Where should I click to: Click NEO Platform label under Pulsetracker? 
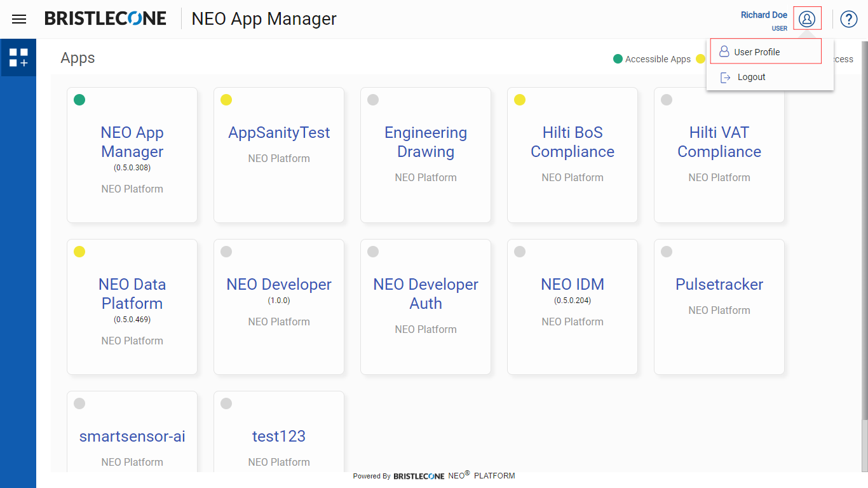coord(719,311)
